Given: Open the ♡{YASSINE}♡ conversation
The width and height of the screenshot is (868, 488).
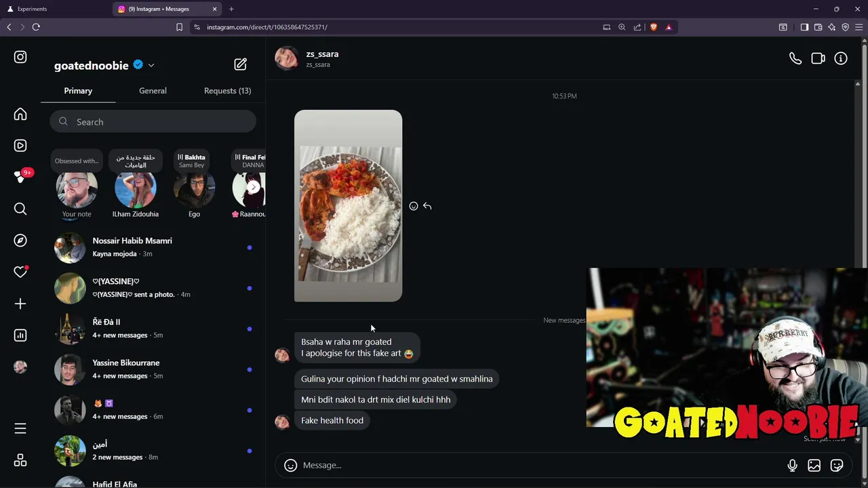Looking at the screenshot, I should click(153, 288).
